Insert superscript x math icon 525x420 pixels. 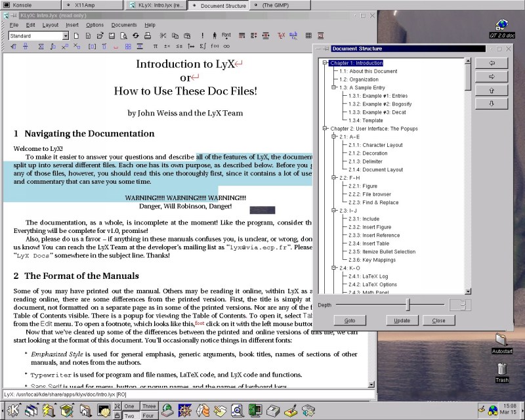(x=65, y=46)
